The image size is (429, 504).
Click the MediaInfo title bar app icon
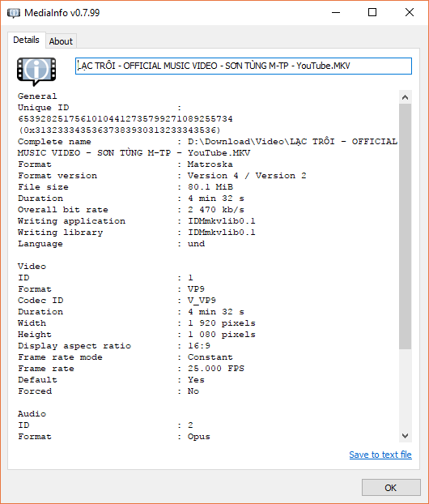(x=14, y=13)
